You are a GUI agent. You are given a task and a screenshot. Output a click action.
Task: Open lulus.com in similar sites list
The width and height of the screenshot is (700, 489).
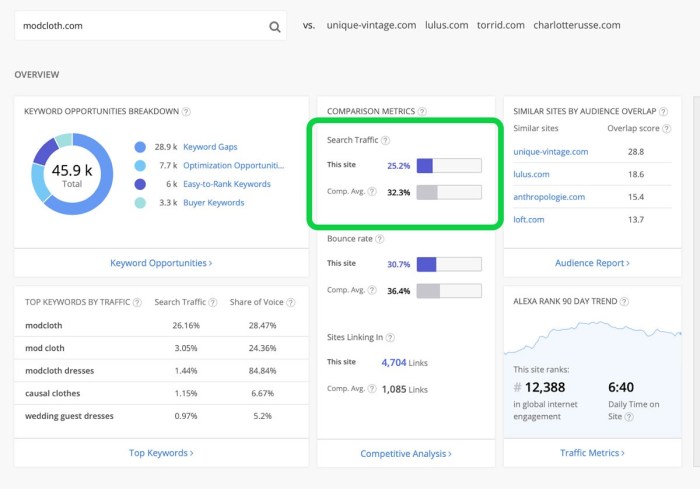[531, 174]
